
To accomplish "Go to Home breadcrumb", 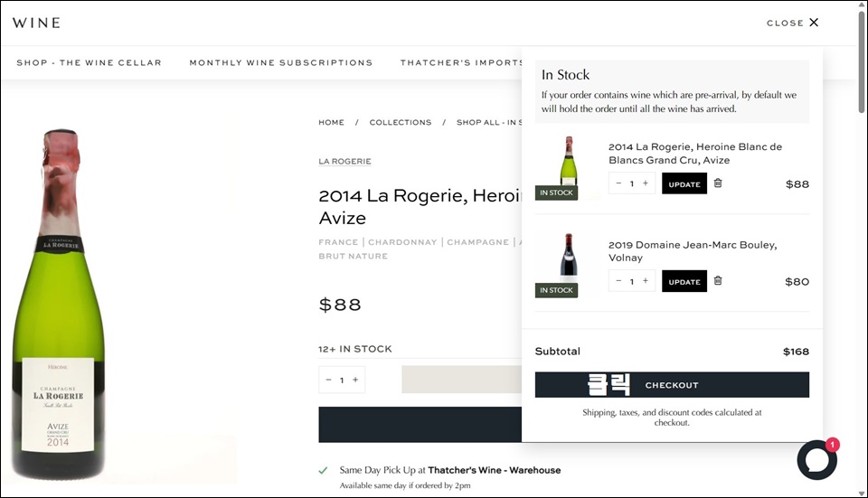I will pos(331,122).
